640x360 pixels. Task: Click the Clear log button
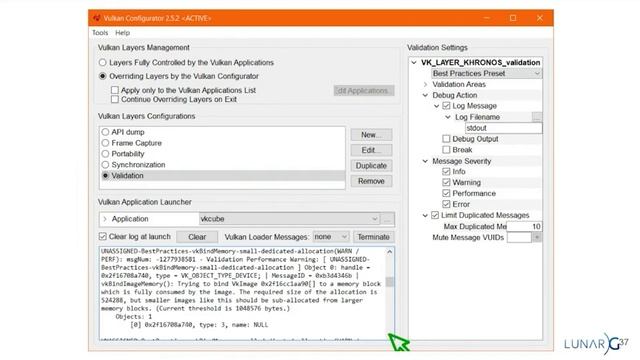[197, 237]
